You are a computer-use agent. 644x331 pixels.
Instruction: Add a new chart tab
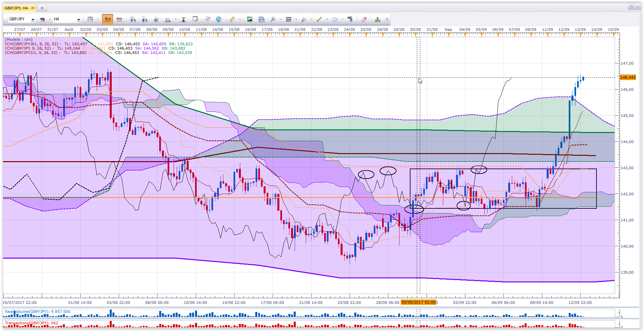(42, 8)
